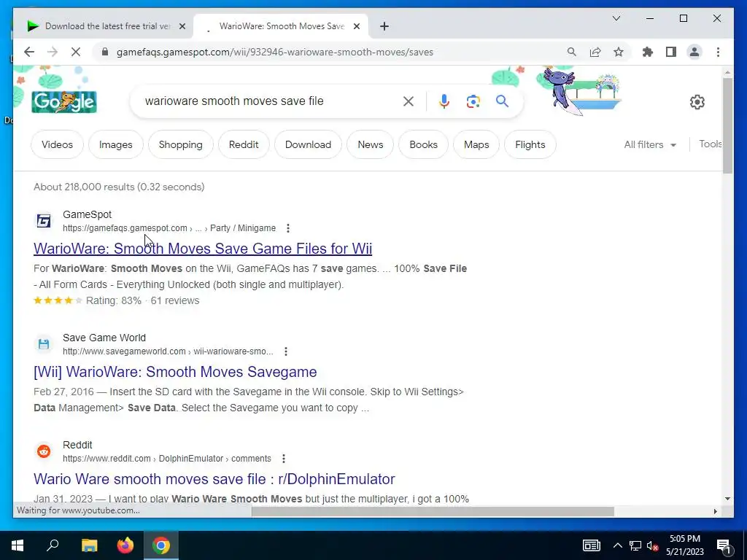The width and height of the screenshot is (747, 560).
Task: Open [Wii] WarioWare: Smooth Moves Savegame link
Action: (x=175, y=371)
